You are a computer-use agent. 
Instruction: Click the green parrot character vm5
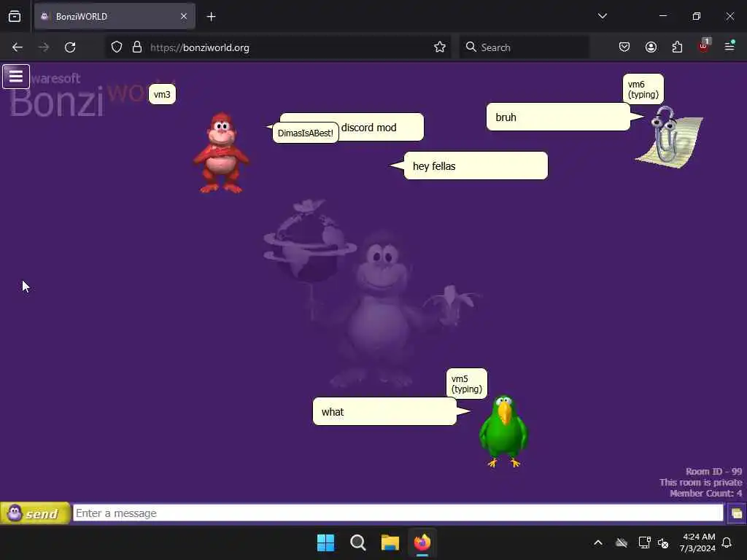pos(503,431)
